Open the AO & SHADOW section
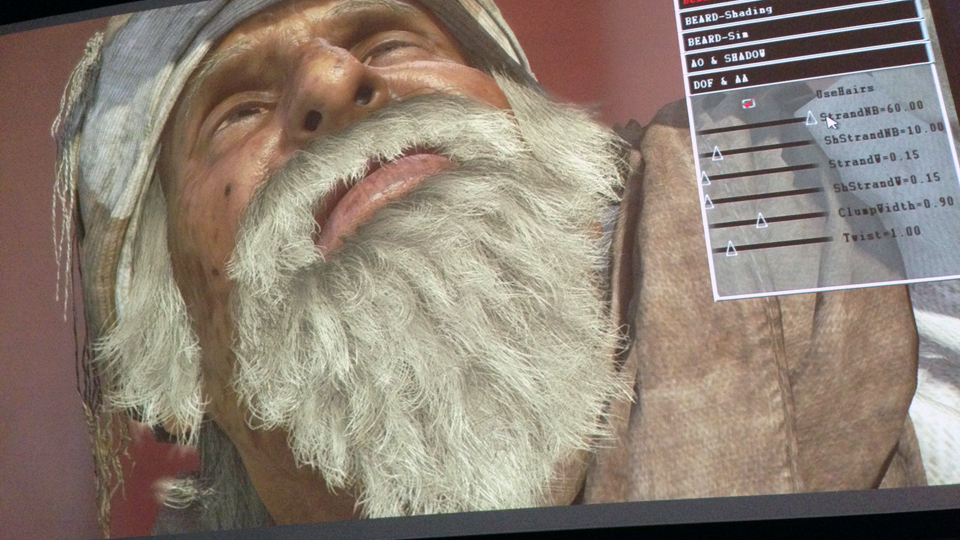The image size is (960, 540). 806,57
